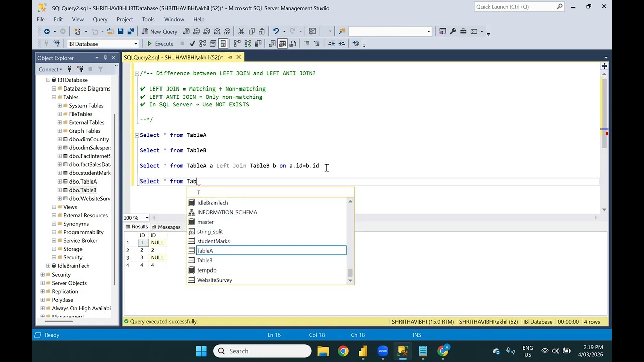Navigate backward with the back arrow

47,31
